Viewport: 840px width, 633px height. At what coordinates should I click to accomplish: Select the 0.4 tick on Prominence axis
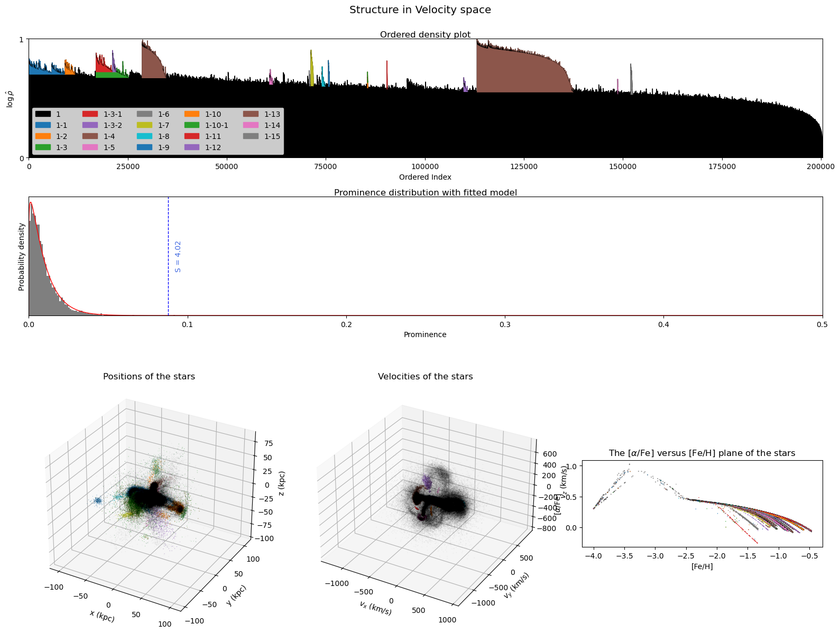[x=663, y=324]
